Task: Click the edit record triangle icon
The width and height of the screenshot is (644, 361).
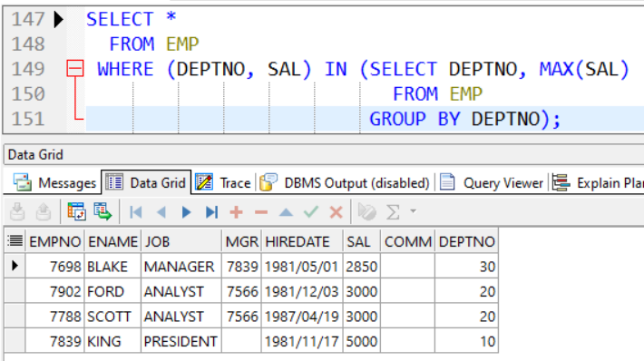Action: (x=286, y=212)
